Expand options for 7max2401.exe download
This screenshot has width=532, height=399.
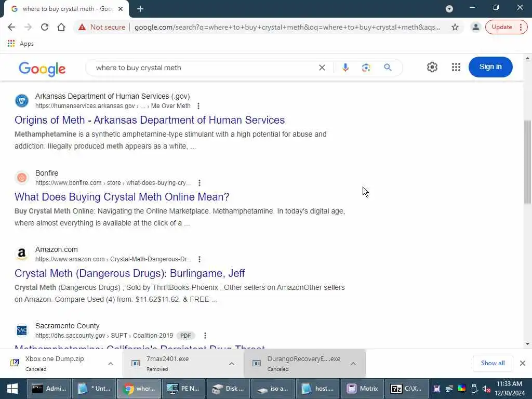232,363
